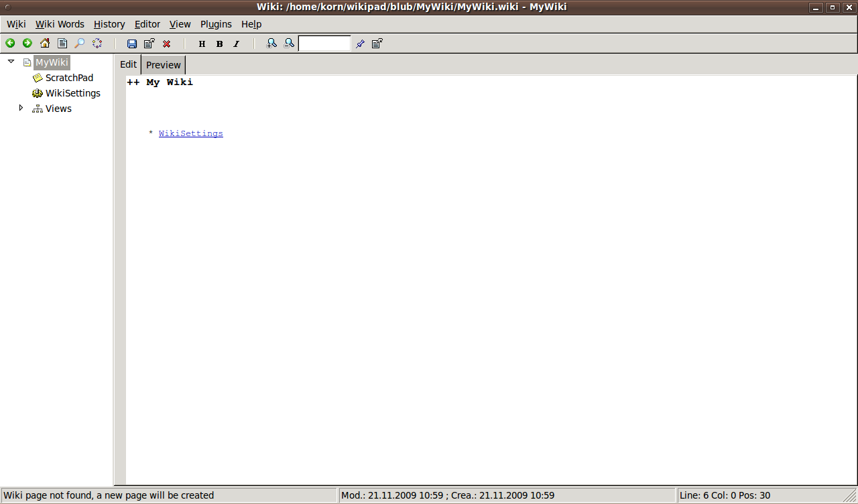Viewport: 858px width, 504px height.
Task: Select MyWiki in the tree
Action: pyautogui.click(x=52, y=62)
